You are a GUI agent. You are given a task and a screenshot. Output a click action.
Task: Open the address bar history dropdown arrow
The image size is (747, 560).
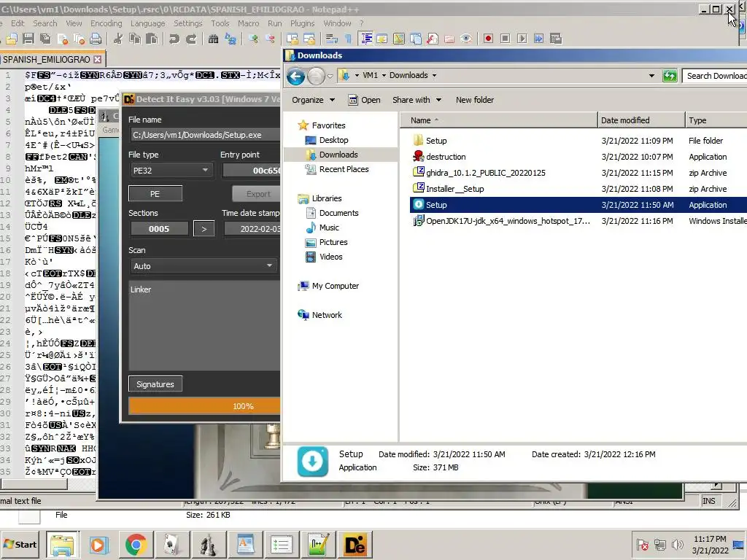point(651,76)
